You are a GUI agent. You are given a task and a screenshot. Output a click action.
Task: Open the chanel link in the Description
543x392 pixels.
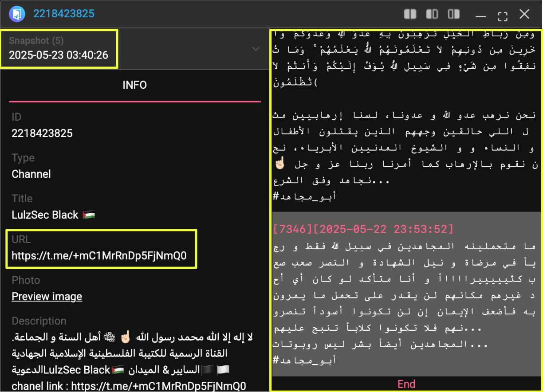[x=158, y=385]
